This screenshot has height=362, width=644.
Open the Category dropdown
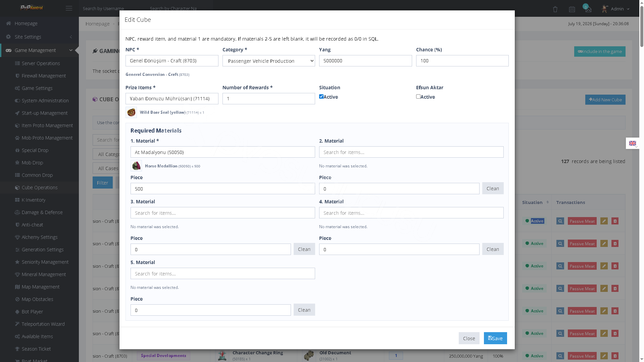pyautogui.click(x=268, y=61)
